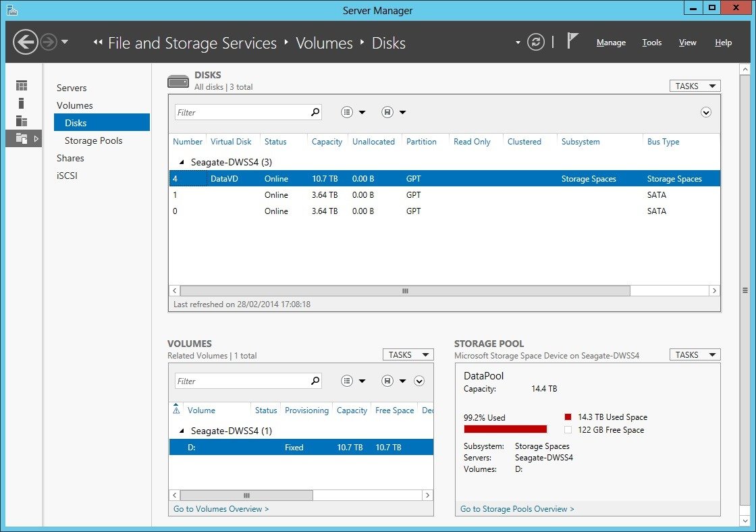Open the Storage Pool TASKS dropdown
756x532 pixels.
click(695, 354)
